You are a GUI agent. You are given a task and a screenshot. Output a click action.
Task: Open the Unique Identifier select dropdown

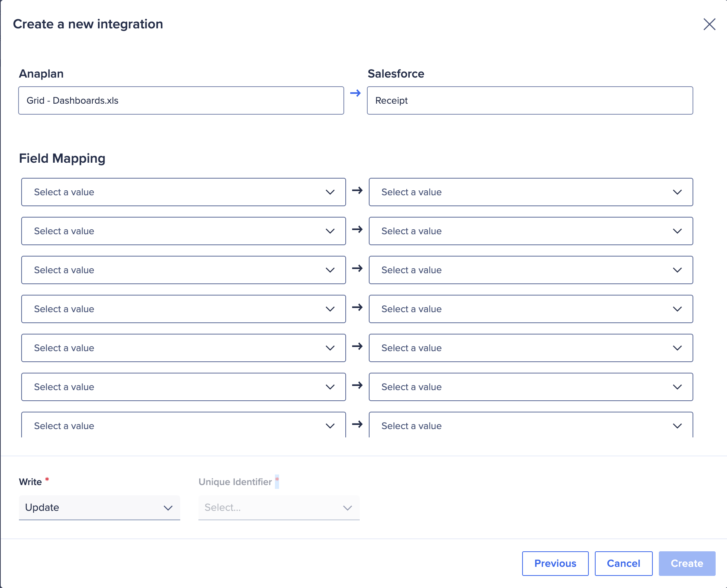pyautogui.click(x=278, y=508)
